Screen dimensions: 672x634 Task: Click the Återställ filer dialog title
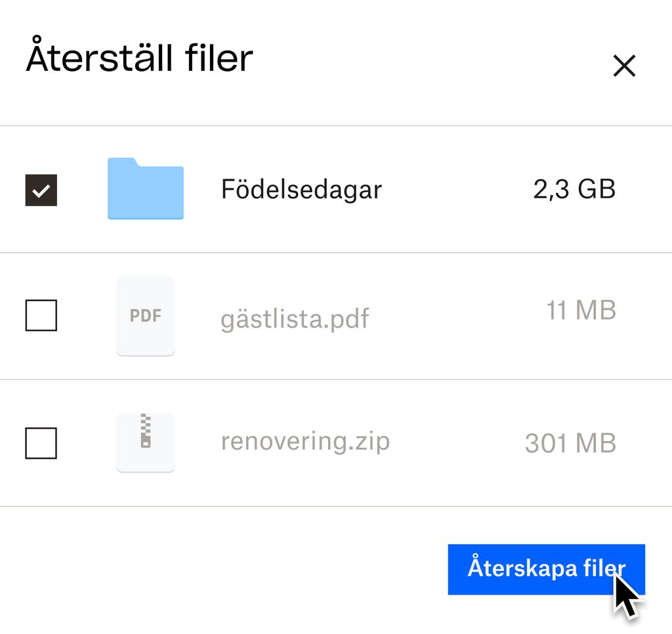[x=139, y=58]
